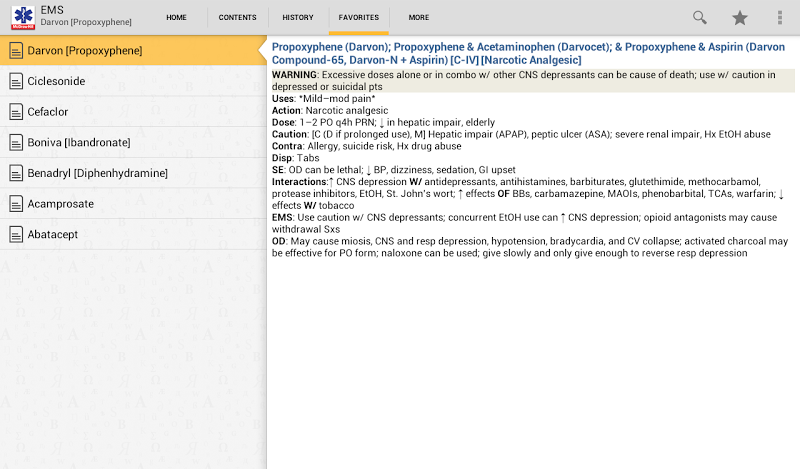800x469 pixels.
Task: Click the document icon beside Cefaclor
Action: [x=16, y=112]
